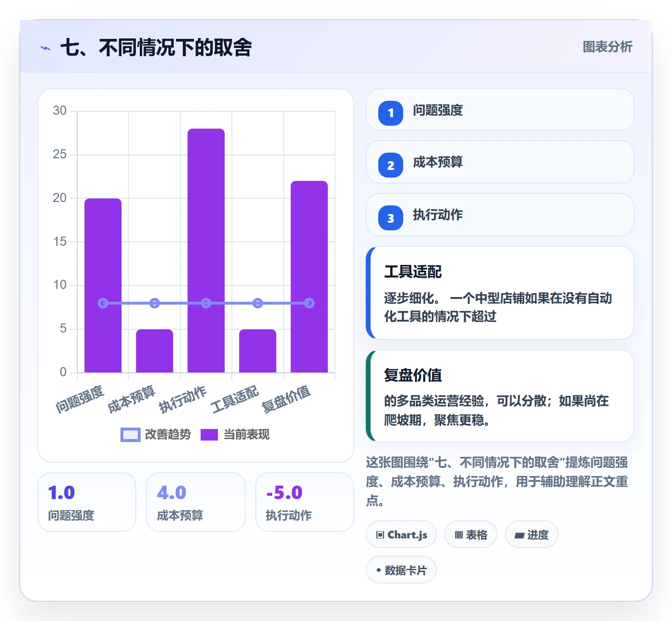Select the 进度 tag
This screenshot has height=621, width=672.
[531, 534]
